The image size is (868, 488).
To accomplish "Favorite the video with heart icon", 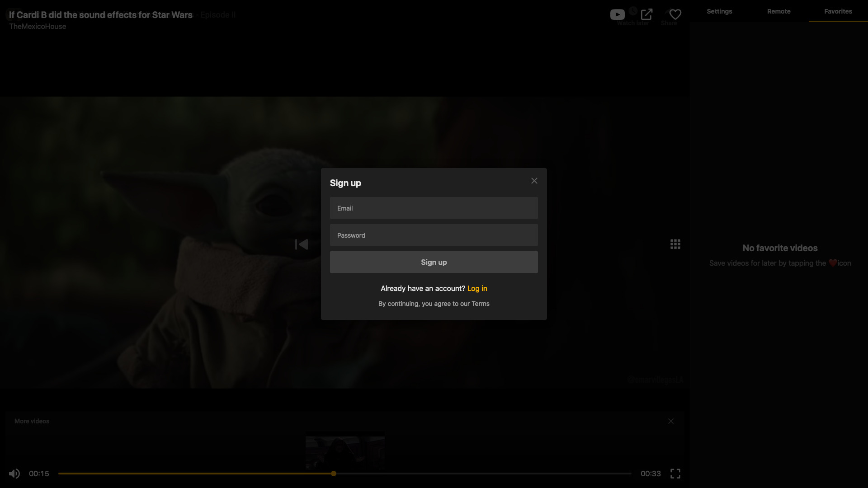I will point(675,14).
